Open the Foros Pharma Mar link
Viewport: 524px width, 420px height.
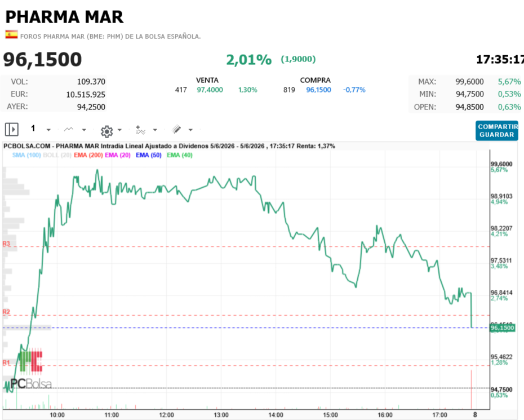110,37
